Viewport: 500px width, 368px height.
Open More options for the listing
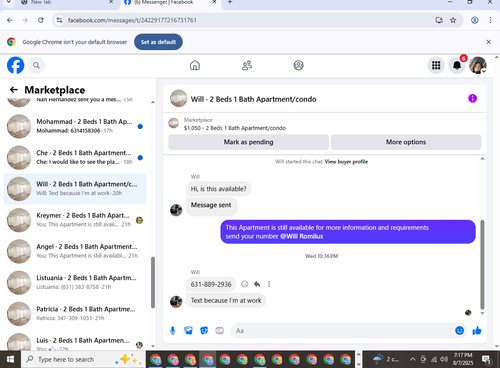point(406,142)
